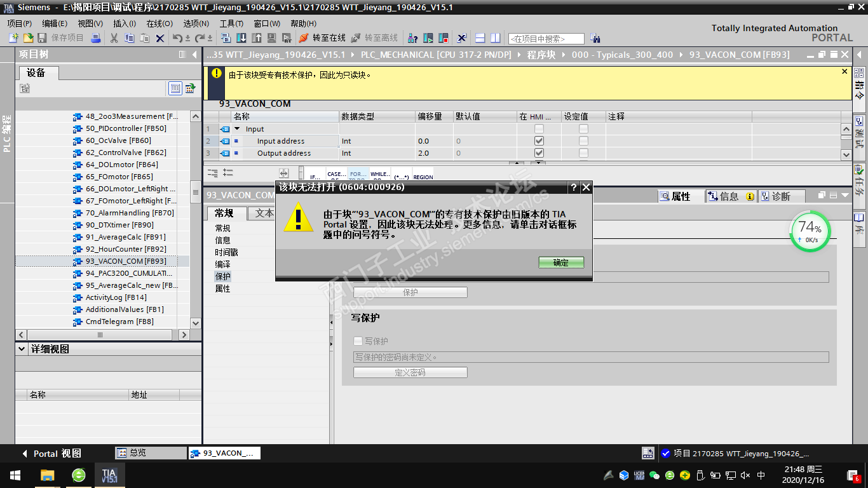Click 转至离线 go offline button
The image size is (868, 488).
coord(374,38)
